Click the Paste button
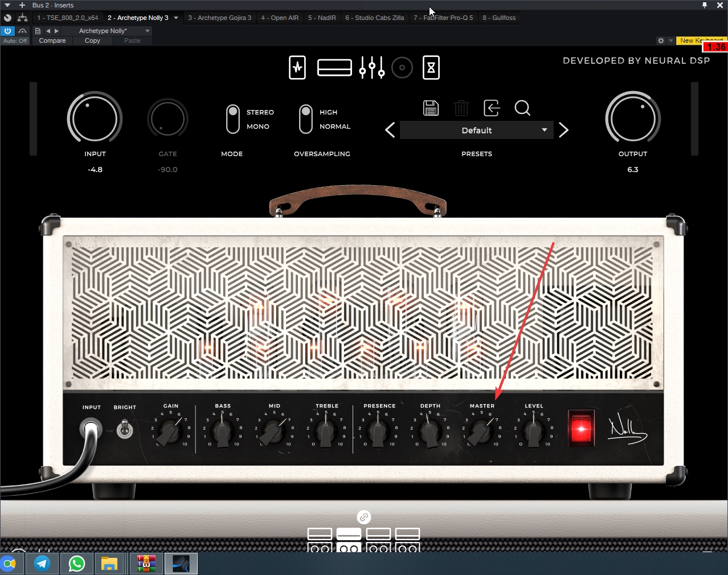Image resolution: width=728 pixels, height=575 pixels. [132, 40]
